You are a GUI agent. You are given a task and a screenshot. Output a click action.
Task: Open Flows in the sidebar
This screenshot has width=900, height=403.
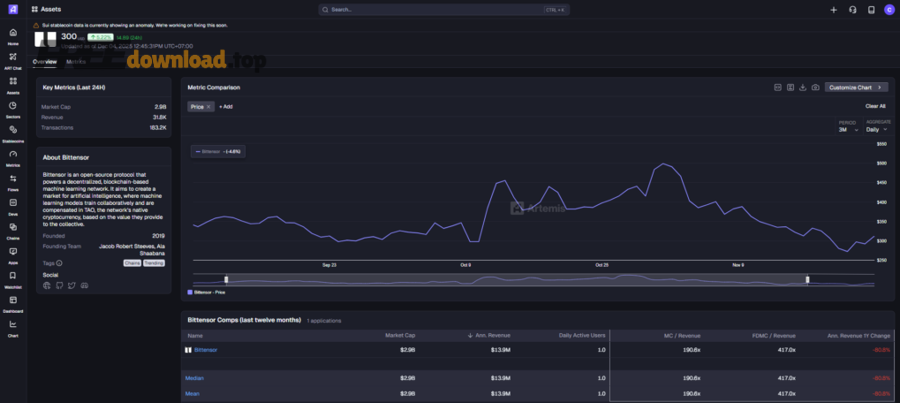click(13, 183)
